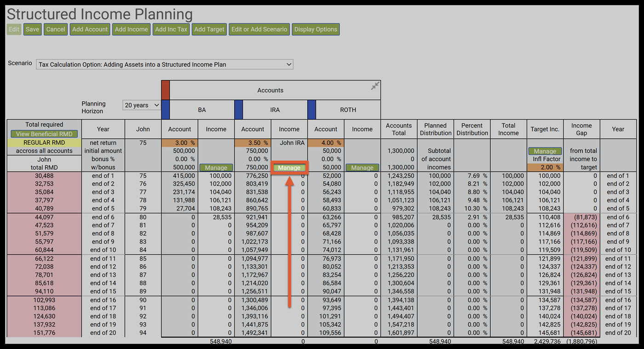Click the ROTH account value 109,556
Image resolution: width=644 pixels, height=349 pixels.
[x=330, y=333]
